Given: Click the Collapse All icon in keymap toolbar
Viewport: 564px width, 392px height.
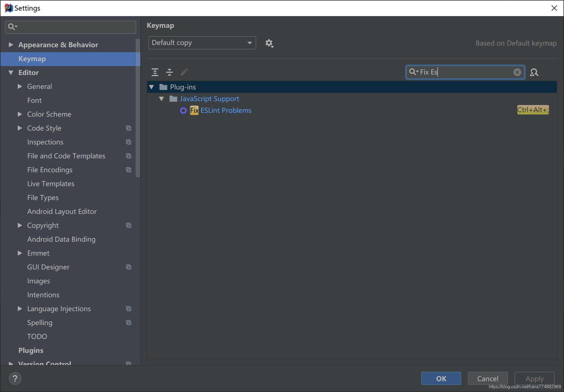Looking at the screenshot, I should (169, 72).
